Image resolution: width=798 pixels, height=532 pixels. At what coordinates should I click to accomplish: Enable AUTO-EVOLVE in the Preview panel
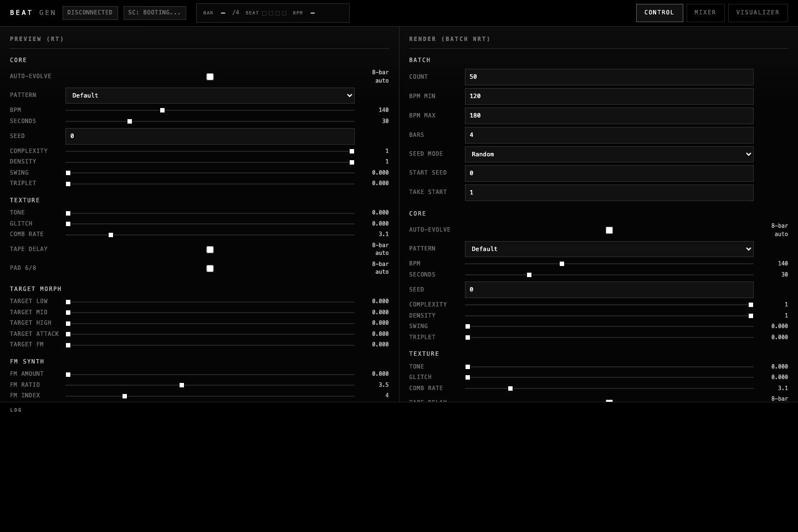point(210,76)
